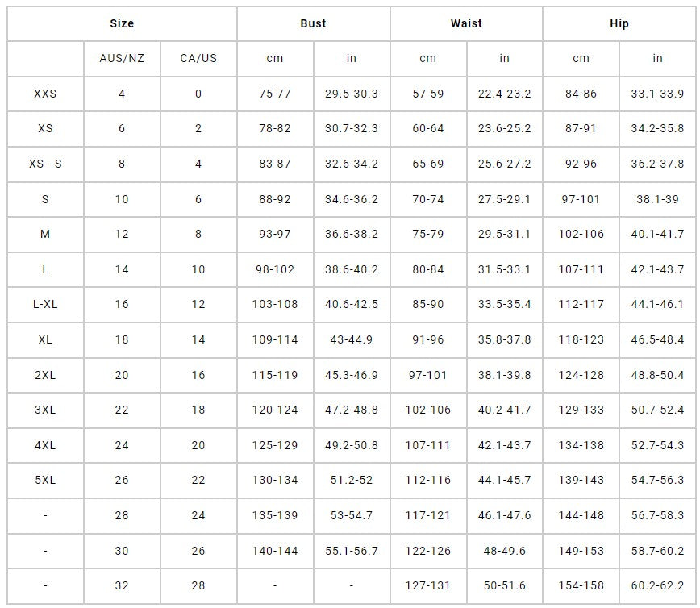
Task: Click the Size column header
Action: click(x=122, y=23)
